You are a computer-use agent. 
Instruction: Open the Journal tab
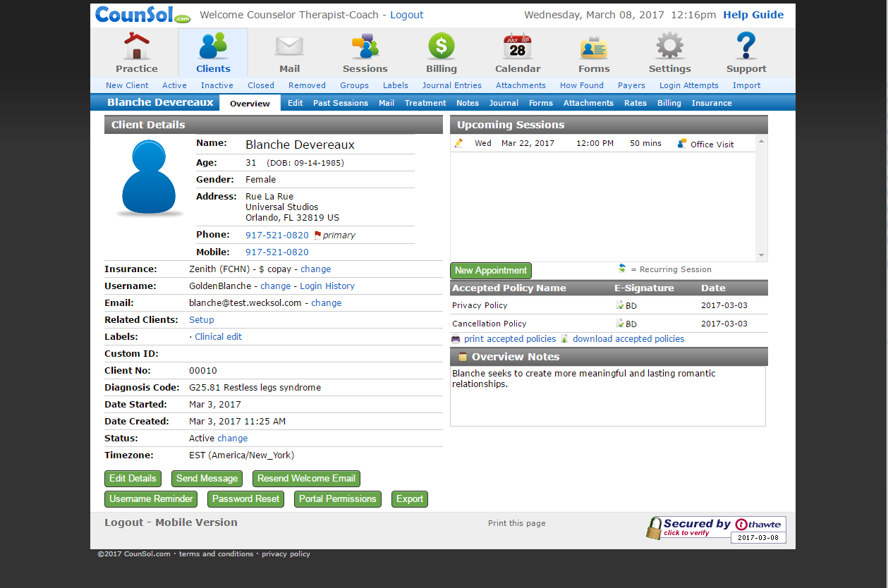click(x=504, y=103)
